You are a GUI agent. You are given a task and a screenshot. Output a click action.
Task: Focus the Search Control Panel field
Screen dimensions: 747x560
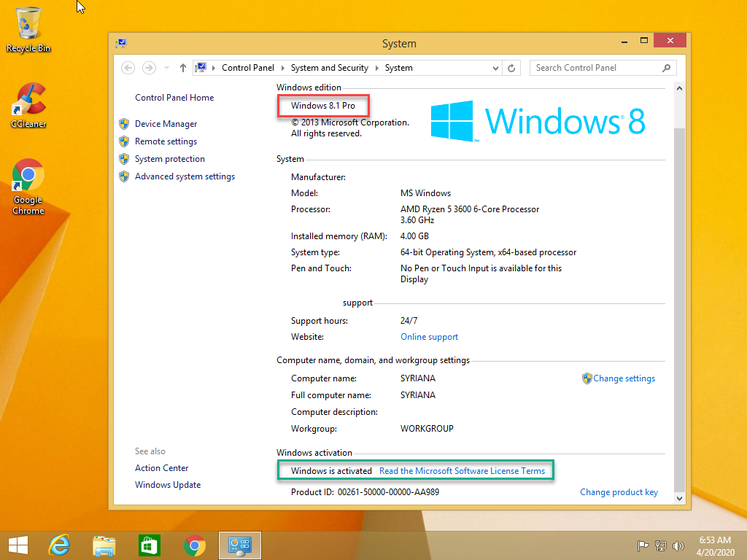[x=603, y=68]
